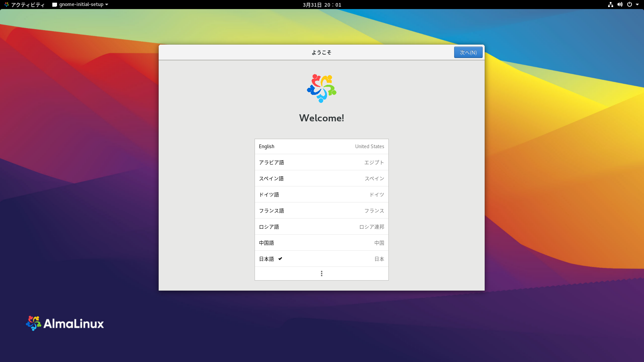Screen dimensions: 644x362
Task: Choose the フランス語 language option
Action: click(321, 211)
